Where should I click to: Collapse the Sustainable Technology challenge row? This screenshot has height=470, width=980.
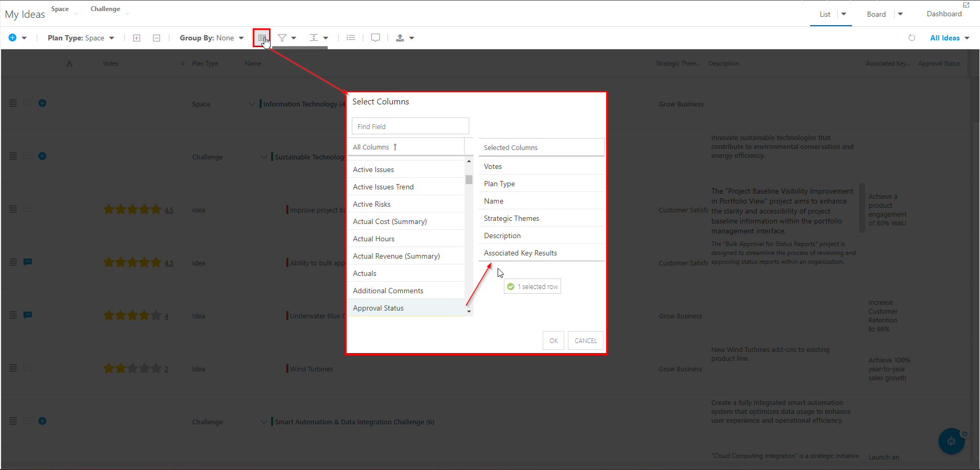pos(264,157)
